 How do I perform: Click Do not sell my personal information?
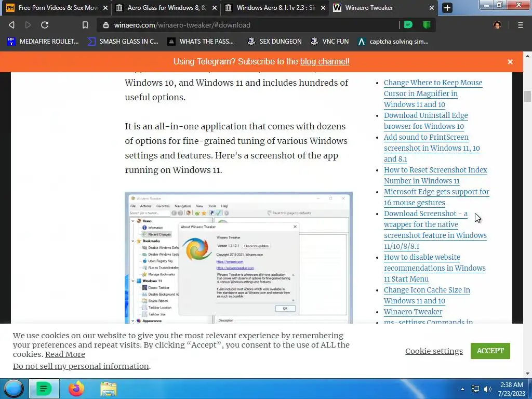point(81,366)
